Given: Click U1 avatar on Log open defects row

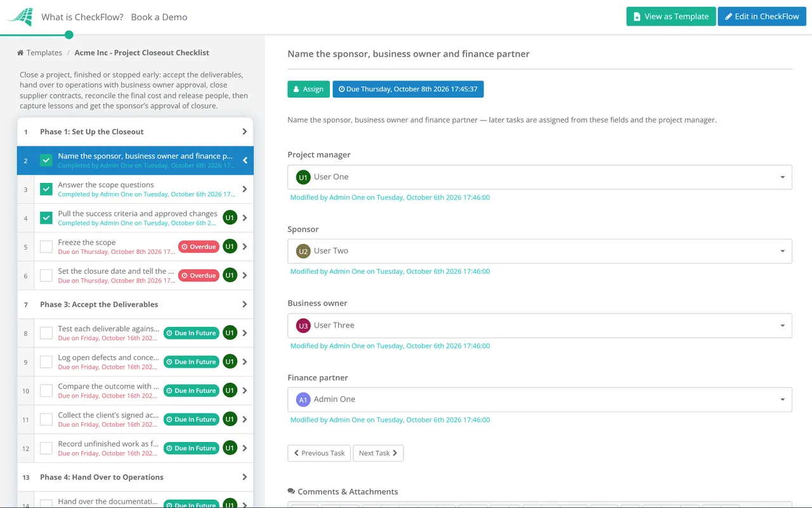Looking at the screenshot, I should pos(230,362).
